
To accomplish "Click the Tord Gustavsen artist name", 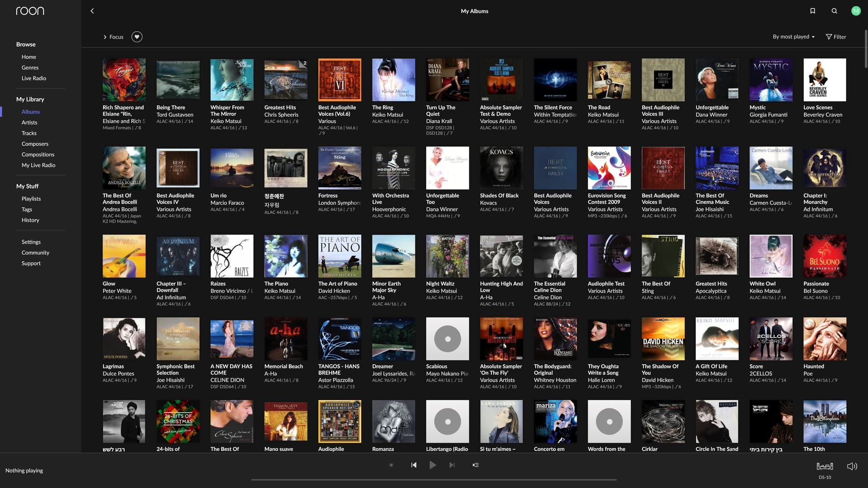I will pyautogui.click(x=175, y=115).
